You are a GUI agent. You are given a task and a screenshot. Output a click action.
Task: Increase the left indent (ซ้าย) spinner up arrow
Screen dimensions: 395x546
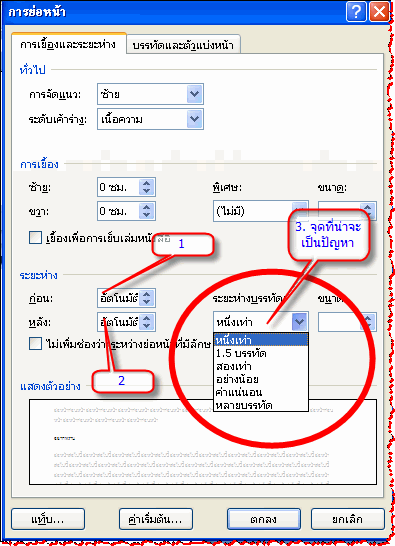tap(147, 184)
